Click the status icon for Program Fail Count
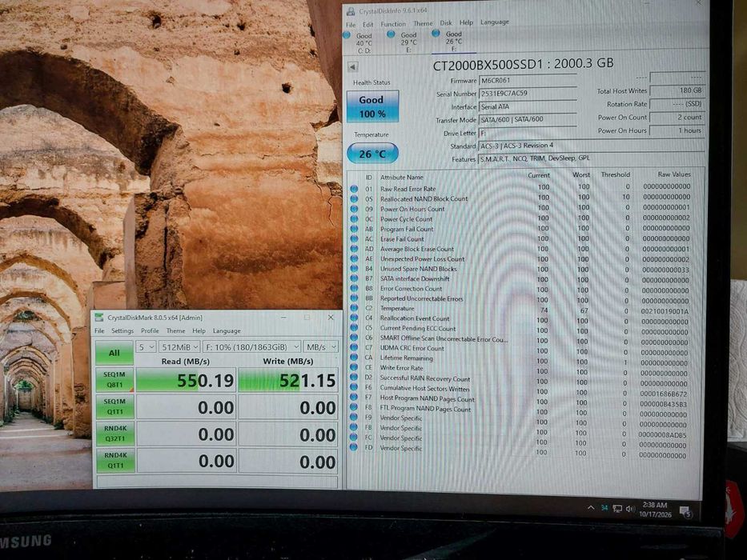Viewport: 747px width, 560px height. [x=354, y=229]
